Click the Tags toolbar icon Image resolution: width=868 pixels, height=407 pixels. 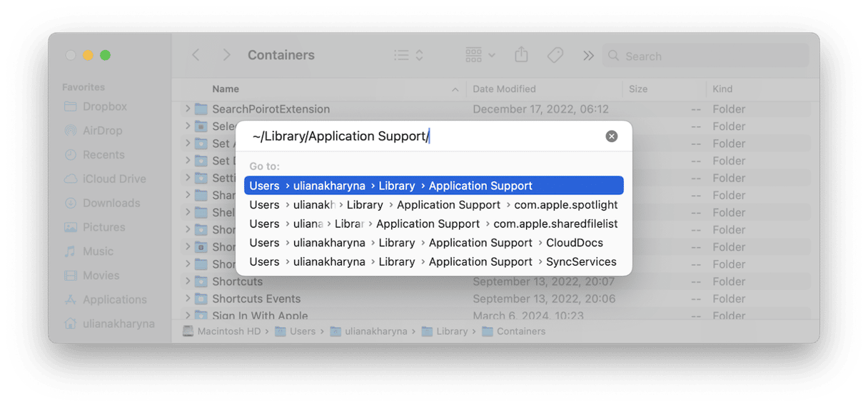[x=555, y=55]
